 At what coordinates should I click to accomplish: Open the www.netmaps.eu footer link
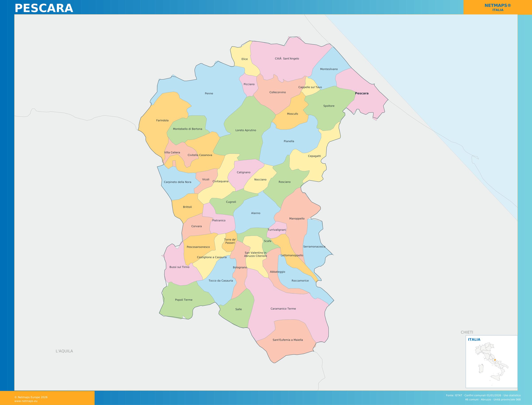26,401
